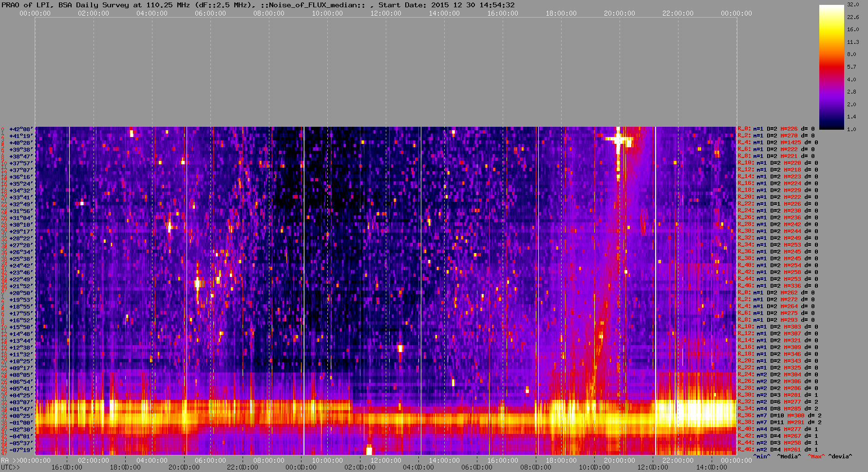This screenshot has width=868, height=472.
Task: Click the -07°19' declination label
Action: [x=21, y=450]
